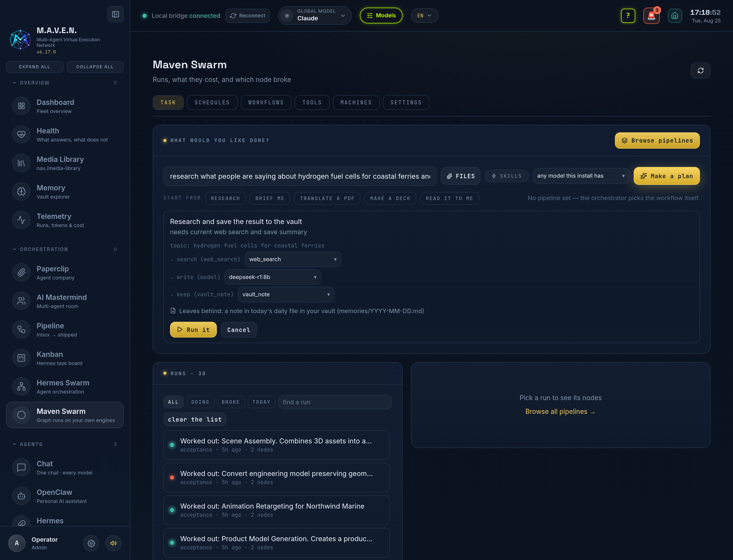Toggle the SKILLS chip

[x=506, y=176]
